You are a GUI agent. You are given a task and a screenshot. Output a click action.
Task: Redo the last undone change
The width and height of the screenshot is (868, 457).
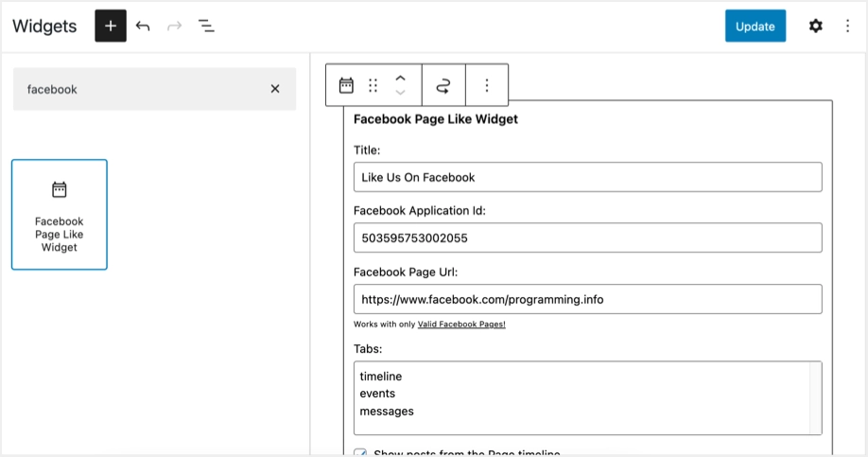(x=174, y=26)
